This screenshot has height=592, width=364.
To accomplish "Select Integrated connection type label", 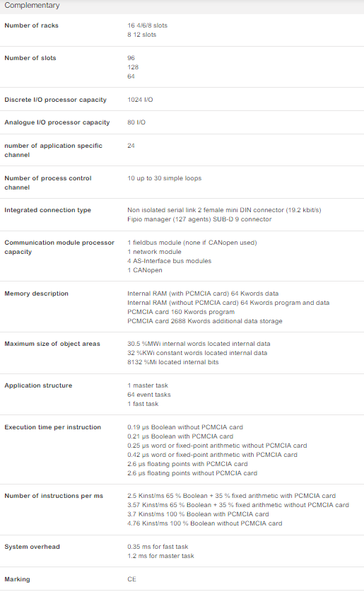I will click(x=47, y=210).
